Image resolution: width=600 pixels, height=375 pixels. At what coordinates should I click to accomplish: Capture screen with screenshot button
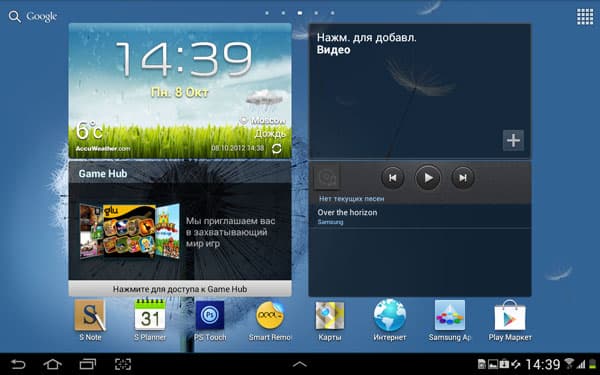tap(123, 364)
